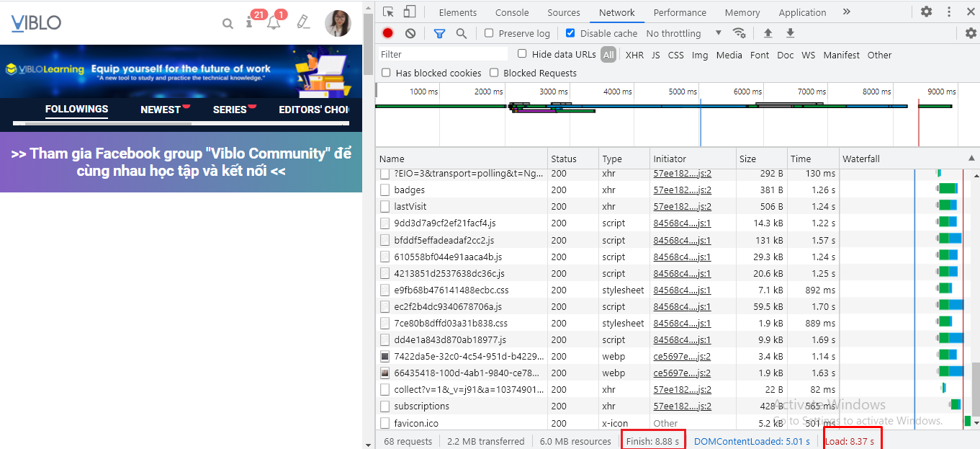This screenshot has height=449, width=980.
Task: Toggle the device toolbar icon
Action: click(409, 12)
